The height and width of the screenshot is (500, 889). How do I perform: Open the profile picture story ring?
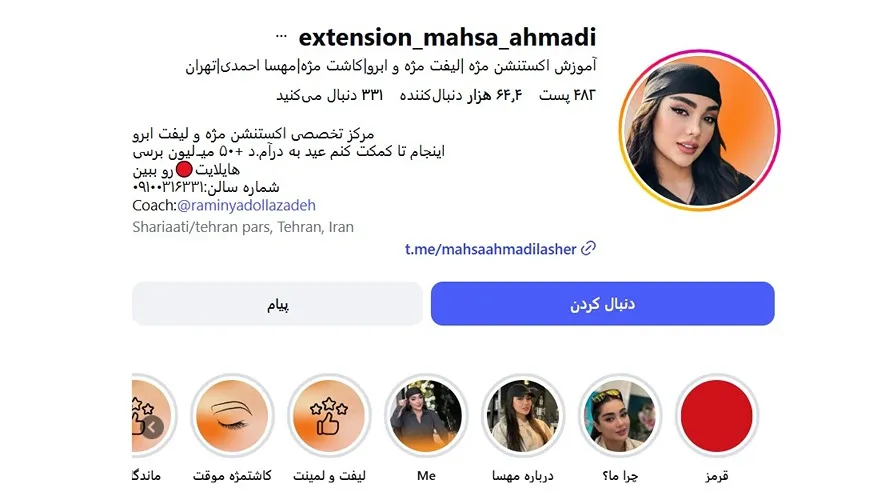pos(699,130)
